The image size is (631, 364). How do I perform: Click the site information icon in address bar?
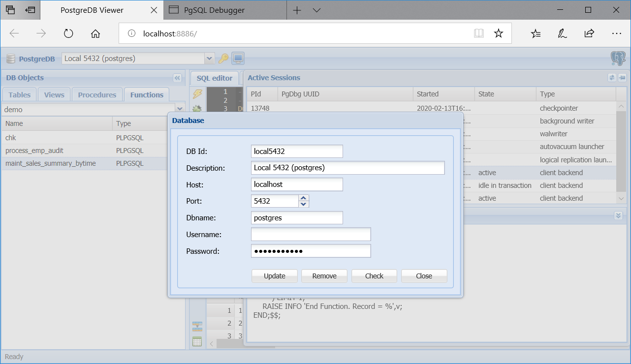pyautogui.click(x=131, y=33)
